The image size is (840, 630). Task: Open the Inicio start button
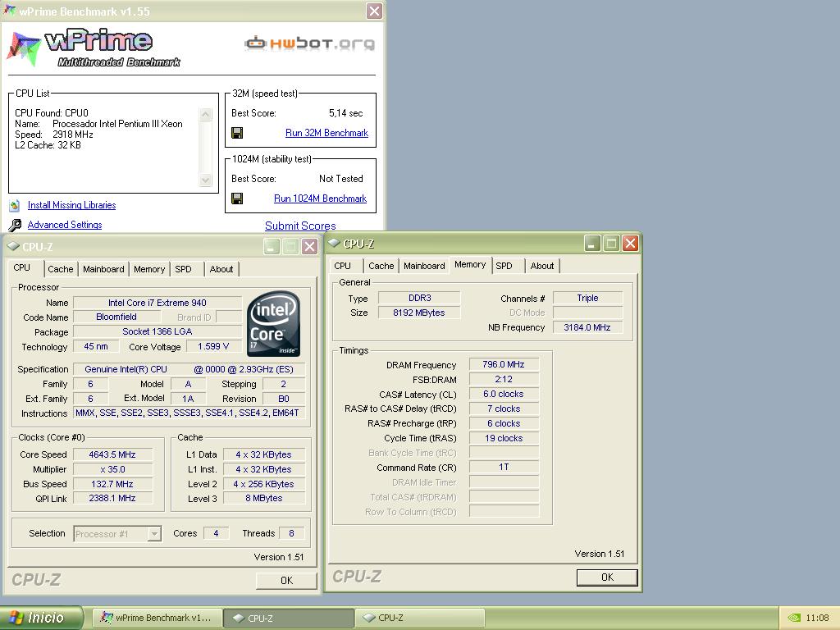[x=42, y=618]
